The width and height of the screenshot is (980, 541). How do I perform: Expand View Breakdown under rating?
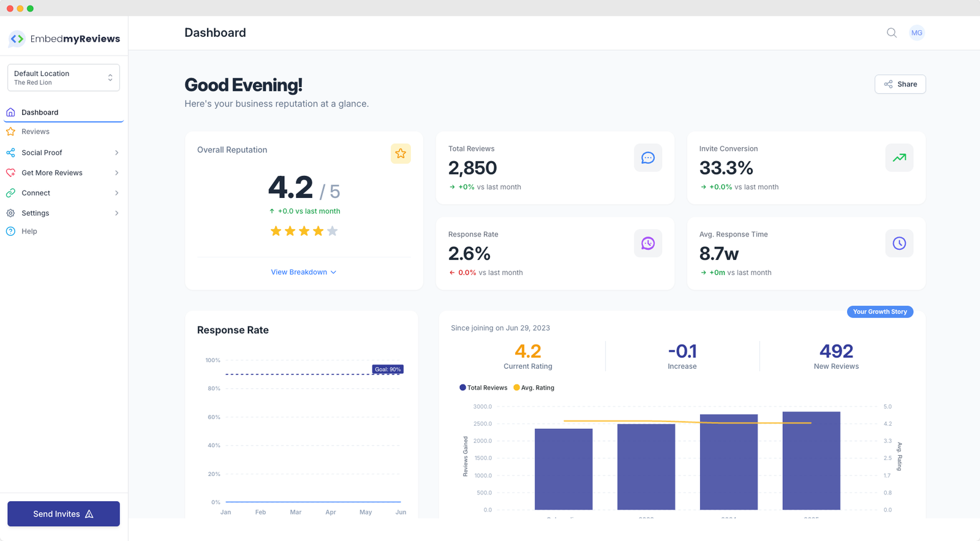303,272
